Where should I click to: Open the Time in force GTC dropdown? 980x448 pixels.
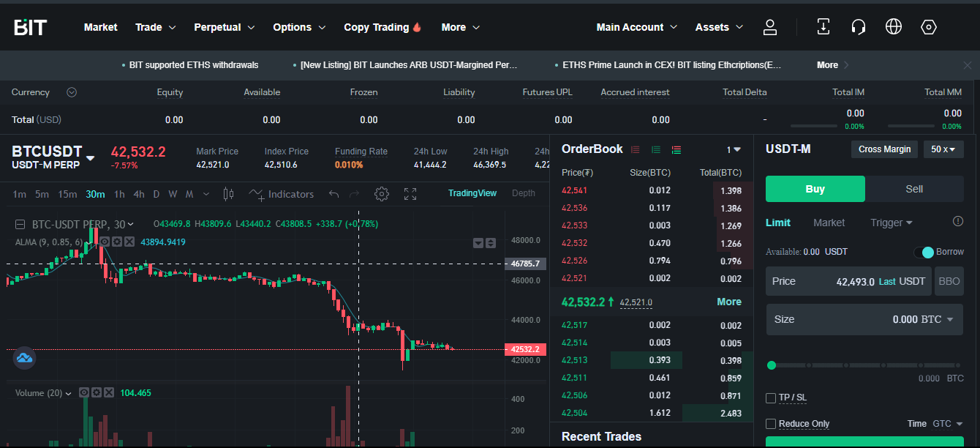[x=948, y=424]
